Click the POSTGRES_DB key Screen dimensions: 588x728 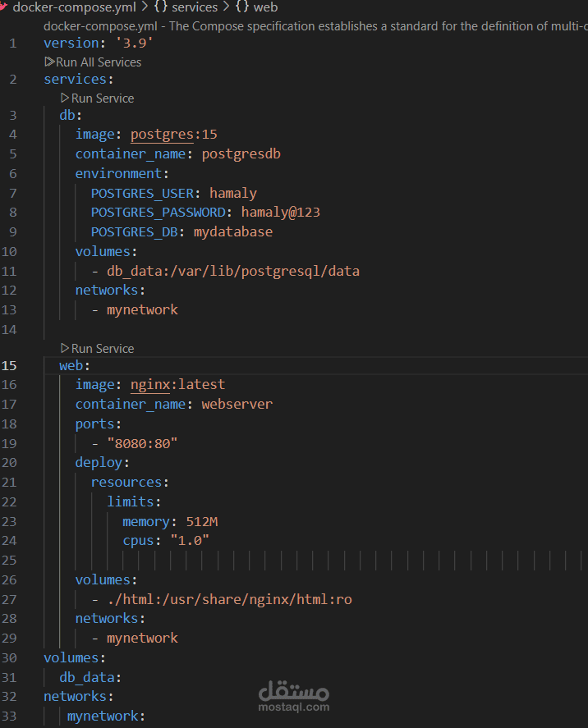click(x=134, y=231)
